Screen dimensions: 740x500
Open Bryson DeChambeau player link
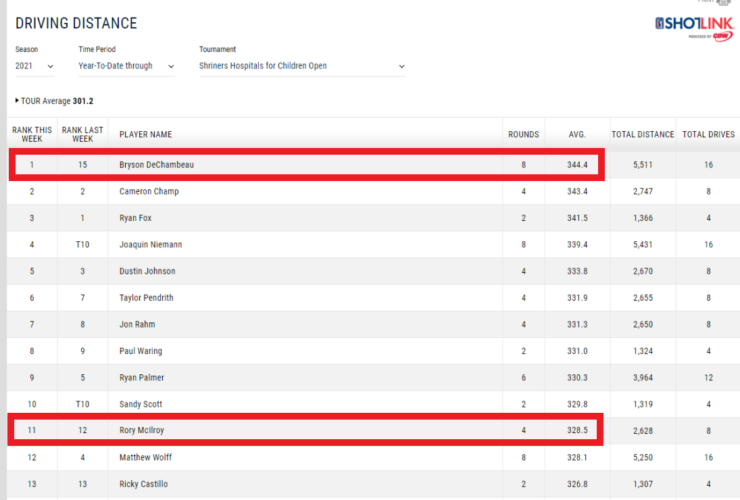coord(156,165)
